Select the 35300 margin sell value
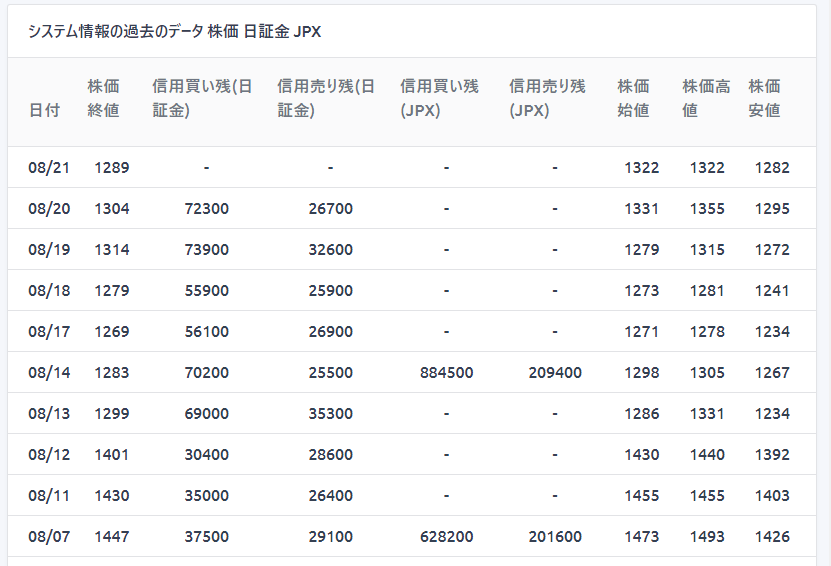 pos(330,414)
